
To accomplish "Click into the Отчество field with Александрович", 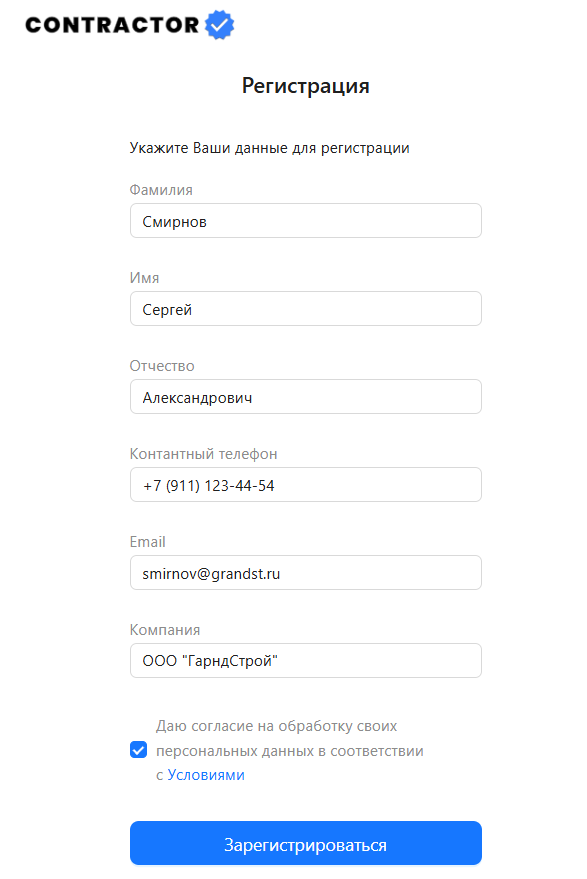I will (x=306, y=396).
